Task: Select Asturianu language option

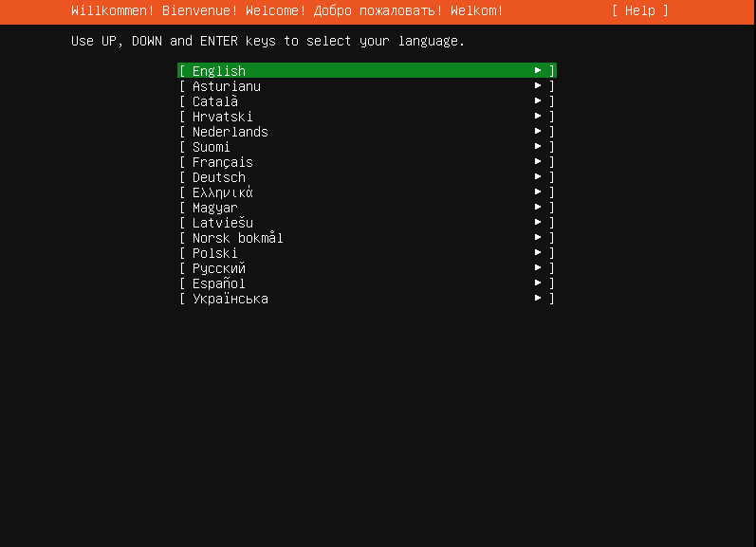Action: (x=367, y=85)
